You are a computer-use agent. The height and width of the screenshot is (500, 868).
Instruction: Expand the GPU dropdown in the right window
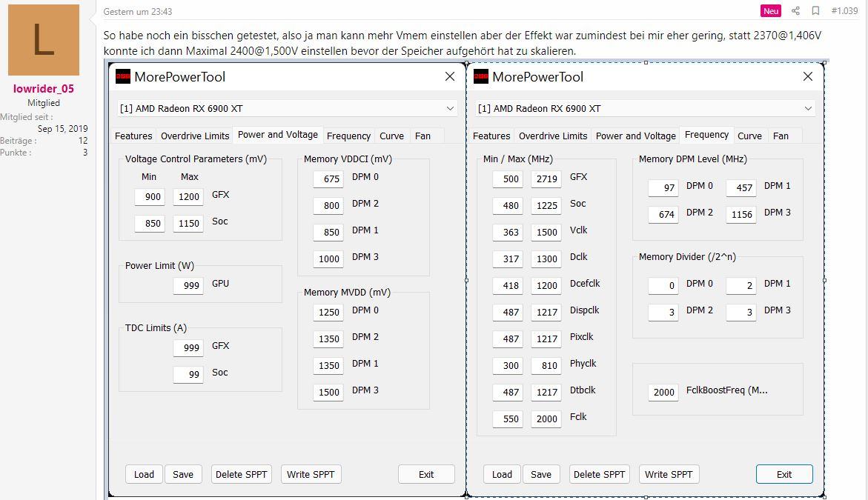pos(646,108)
